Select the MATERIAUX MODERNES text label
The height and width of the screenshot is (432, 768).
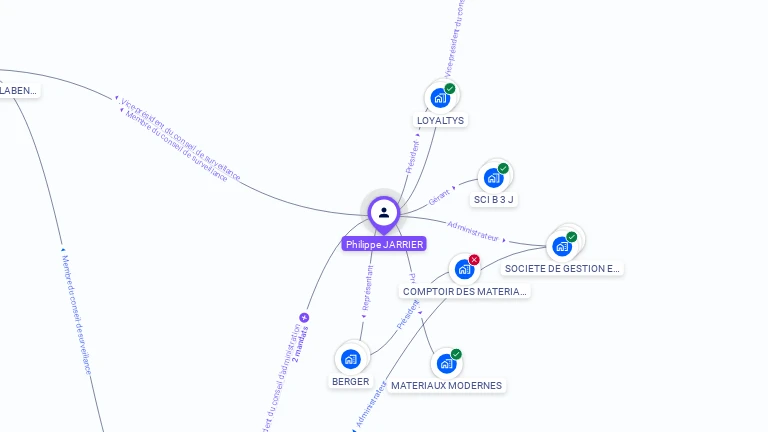pos(446,385)
